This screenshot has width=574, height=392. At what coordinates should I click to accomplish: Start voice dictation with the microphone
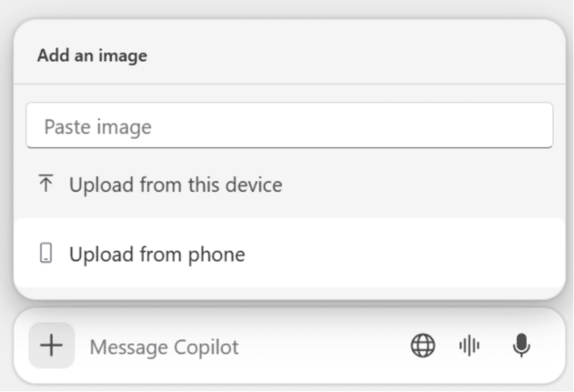pyautogui.click(x=520, y=346)
